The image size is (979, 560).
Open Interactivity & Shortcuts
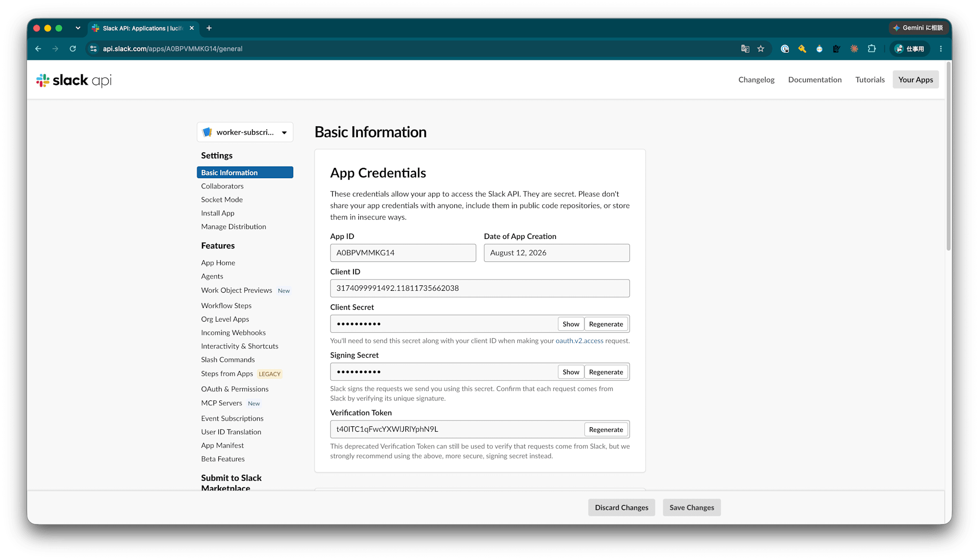240,346
